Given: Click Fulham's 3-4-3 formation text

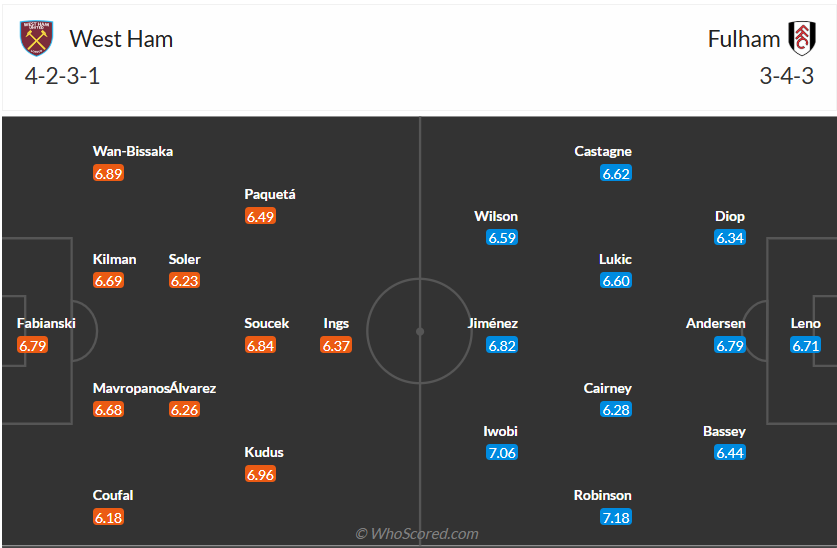Looking at the screenshot, I should pyautogui.click(x=786, y=76).
